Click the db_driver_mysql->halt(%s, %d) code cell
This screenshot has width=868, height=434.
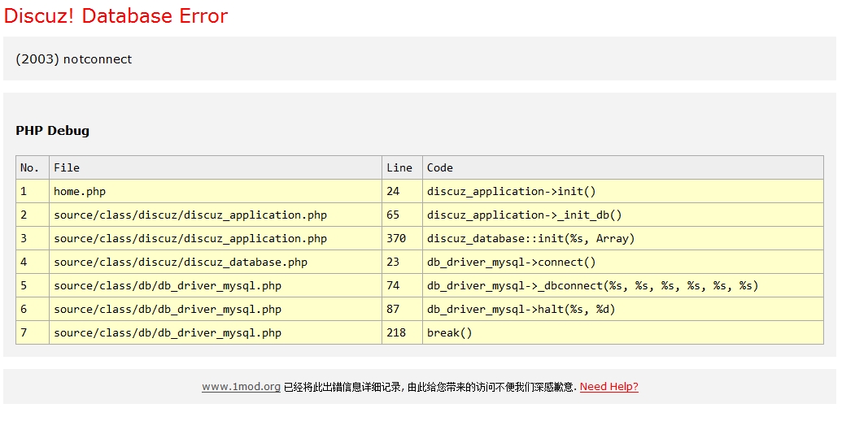(521, 309)
